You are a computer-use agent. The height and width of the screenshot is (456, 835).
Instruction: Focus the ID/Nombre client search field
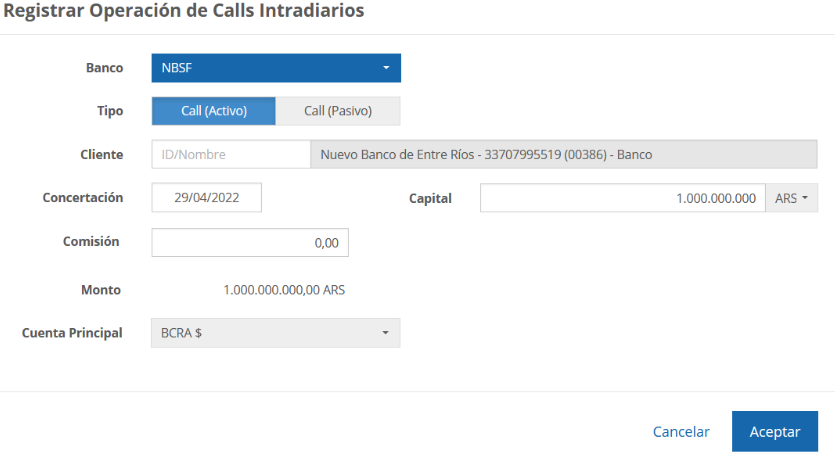(x=231, y=154)
